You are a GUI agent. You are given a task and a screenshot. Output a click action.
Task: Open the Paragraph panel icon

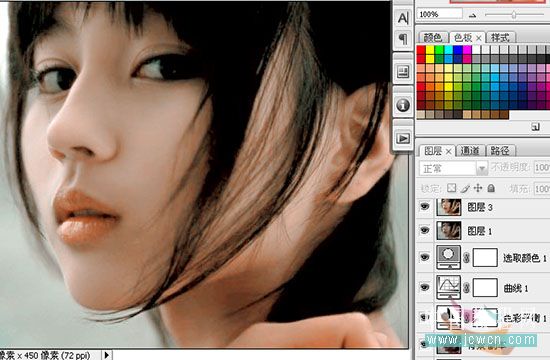click(x=403, y=39)
